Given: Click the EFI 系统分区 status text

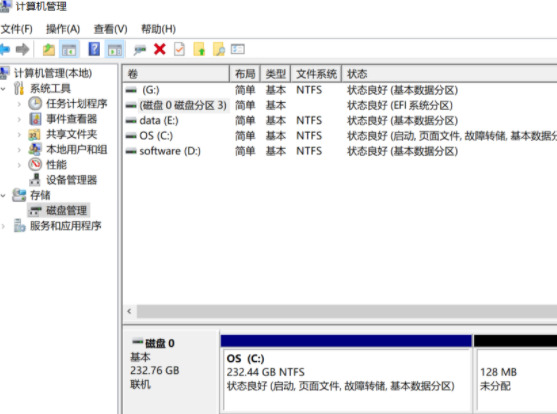Looking at the screenshot, I should click(400, 105).
